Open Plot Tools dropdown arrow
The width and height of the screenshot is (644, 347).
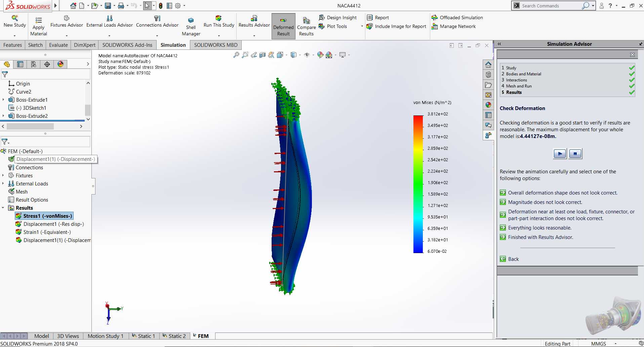(362, 26)
